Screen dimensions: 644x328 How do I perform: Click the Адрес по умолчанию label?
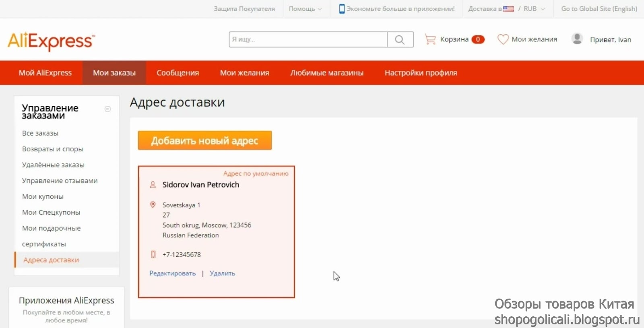(x=256, y=173)
